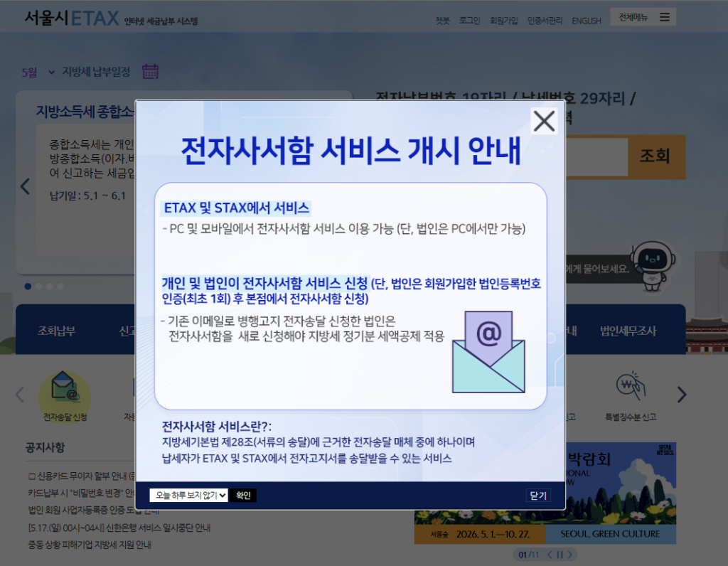
Task: Go to previous schedule slide arrow
Action: [x=25, y=187]
